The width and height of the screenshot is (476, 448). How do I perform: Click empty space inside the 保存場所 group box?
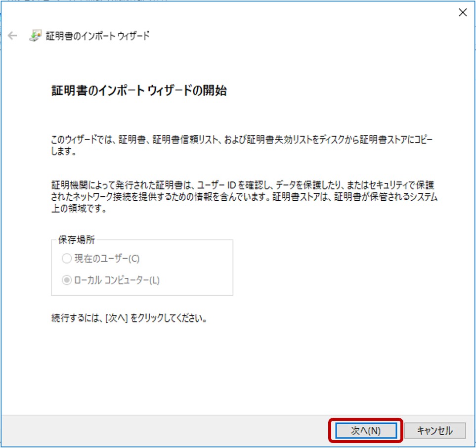point(198,269)
